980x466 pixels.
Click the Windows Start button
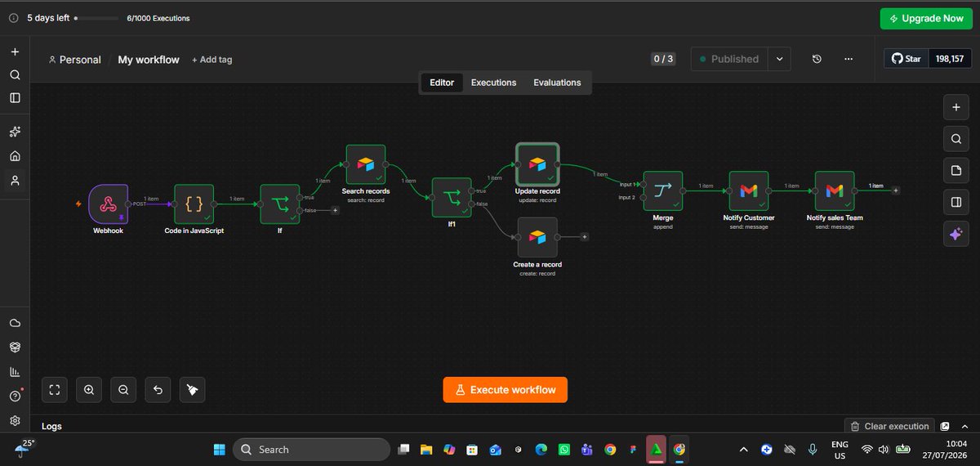219,449
